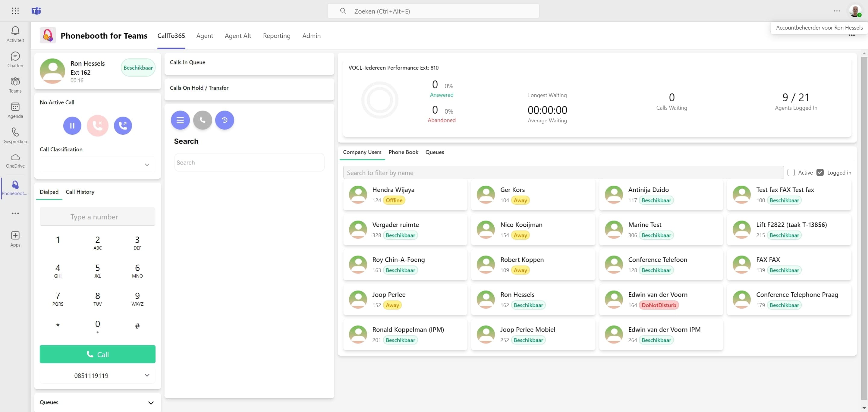Viewport: 868px width, 412px height.
Task: Enable the Active checkbox
Action: coord(791,172)
